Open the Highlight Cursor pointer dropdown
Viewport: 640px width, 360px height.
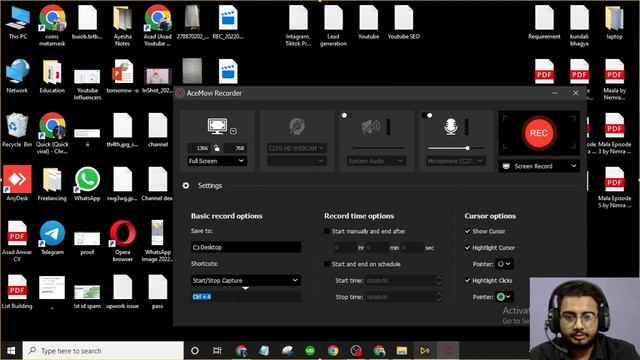504,264
